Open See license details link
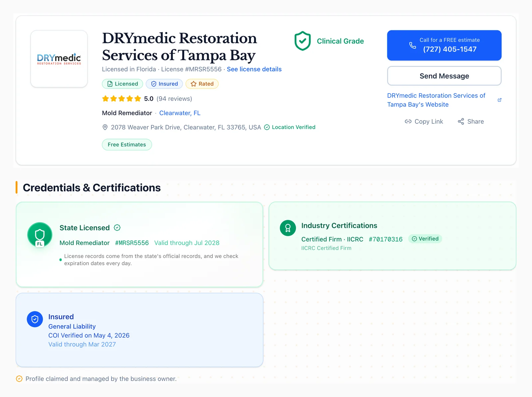532x397 pixels. click(254, 69)
